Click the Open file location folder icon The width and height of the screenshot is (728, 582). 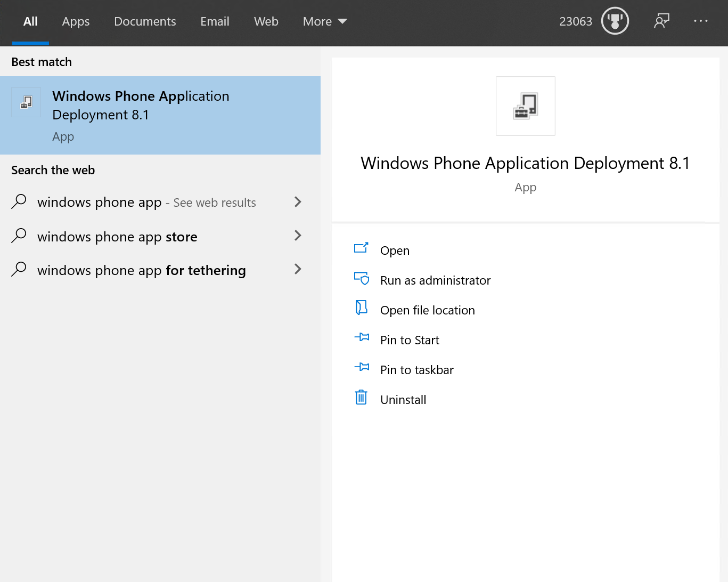click(x=362, y=308)
